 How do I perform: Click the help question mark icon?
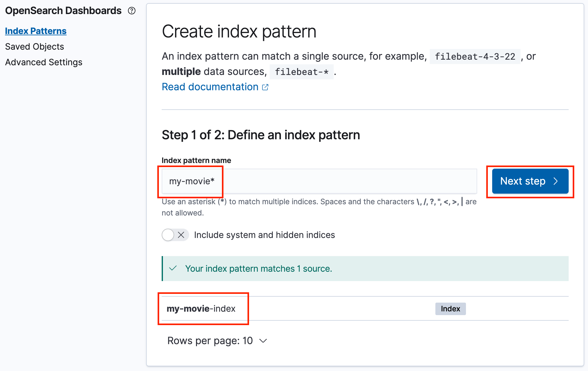[x=132, y=11]
